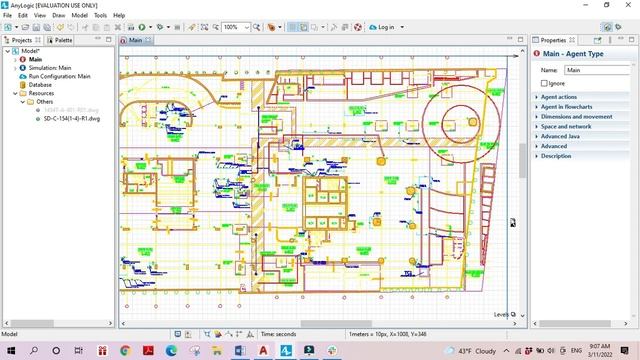Screen dimensions: 640x360
Task: Click the status bar icon just left of Time: seconds
Action: pos(250,334)
